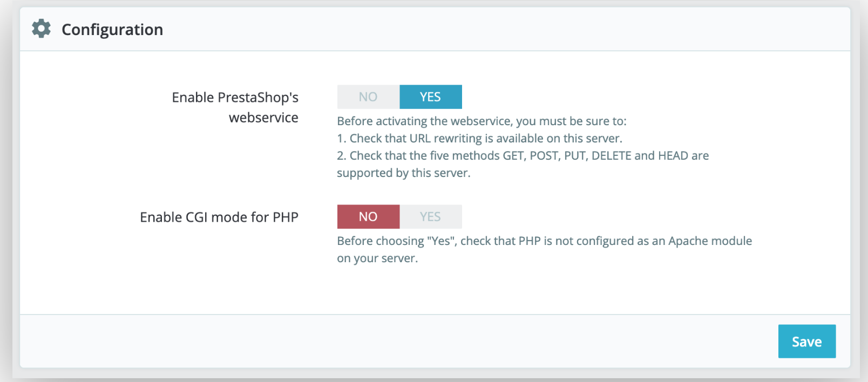Click the "on your server." help text line
This screenshot has height=382, width=868.
(x=377, y=258)
